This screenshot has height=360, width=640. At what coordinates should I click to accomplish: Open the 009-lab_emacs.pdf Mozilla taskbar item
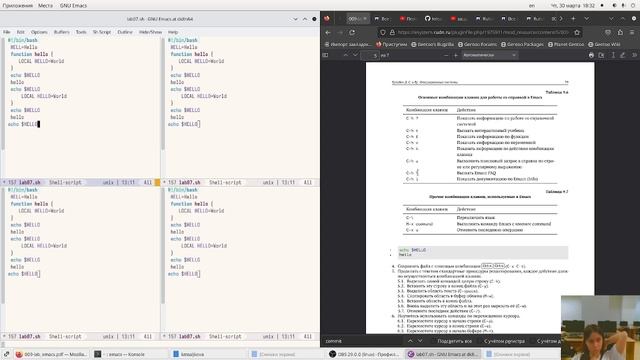click(x=51, y=354)
